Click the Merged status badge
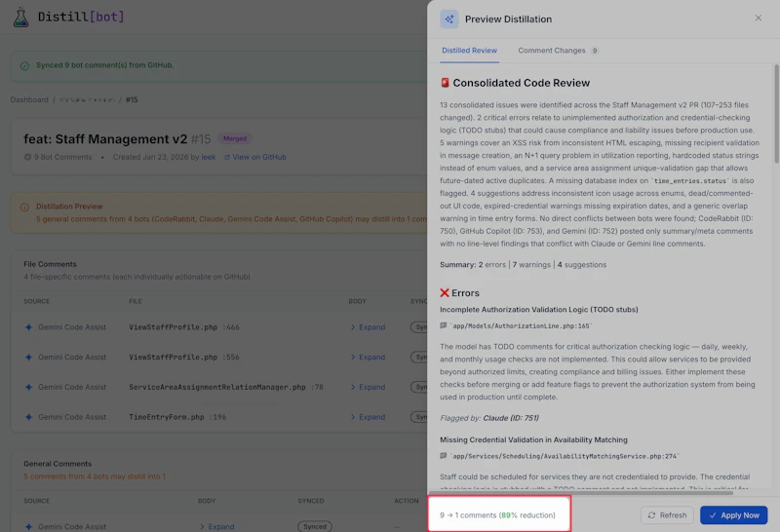This screenshot has height=532, width=780. pos(235,138)
